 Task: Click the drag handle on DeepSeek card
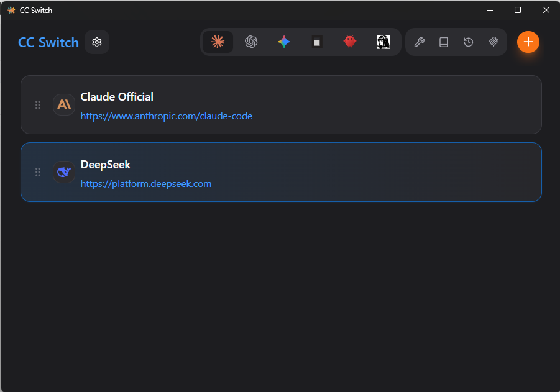click(x=38, y=173)
